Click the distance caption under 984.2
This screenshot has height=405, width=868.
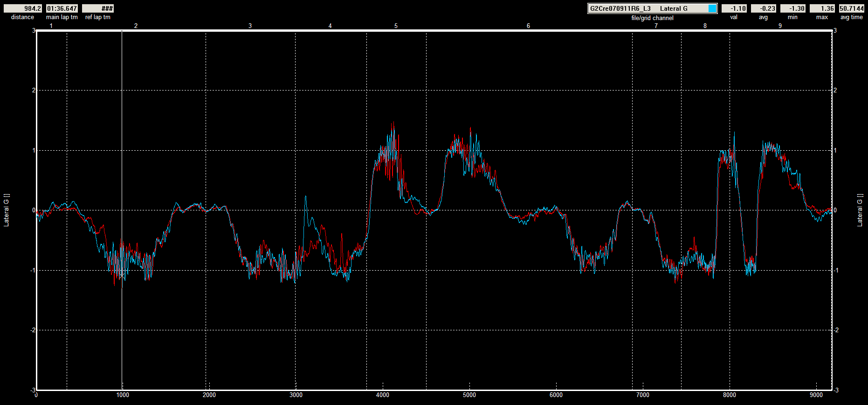coord(23,17)
